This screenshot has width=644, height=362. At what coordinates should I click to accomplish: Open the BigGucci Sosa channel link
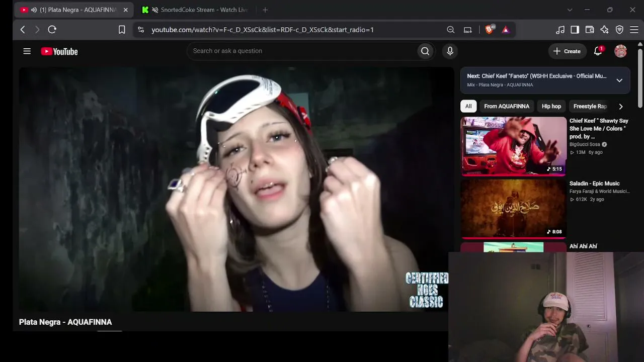pyautogui.click(x=585, y=145)
